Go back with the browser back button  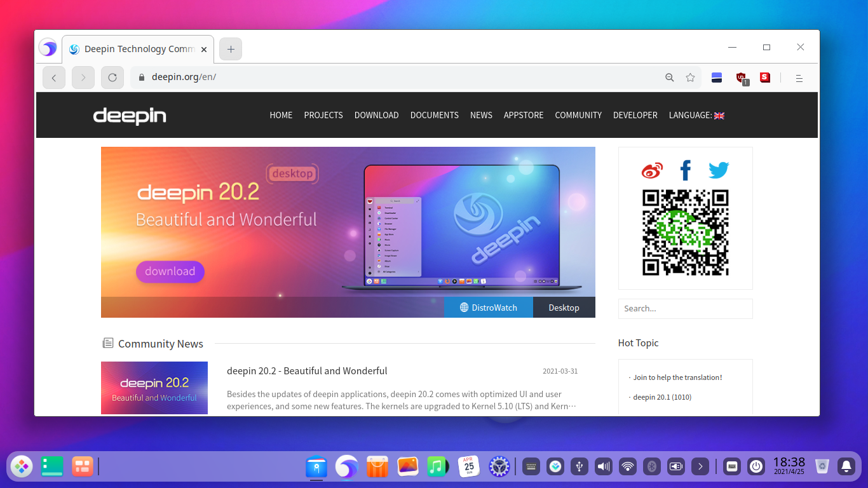[54, 78]
